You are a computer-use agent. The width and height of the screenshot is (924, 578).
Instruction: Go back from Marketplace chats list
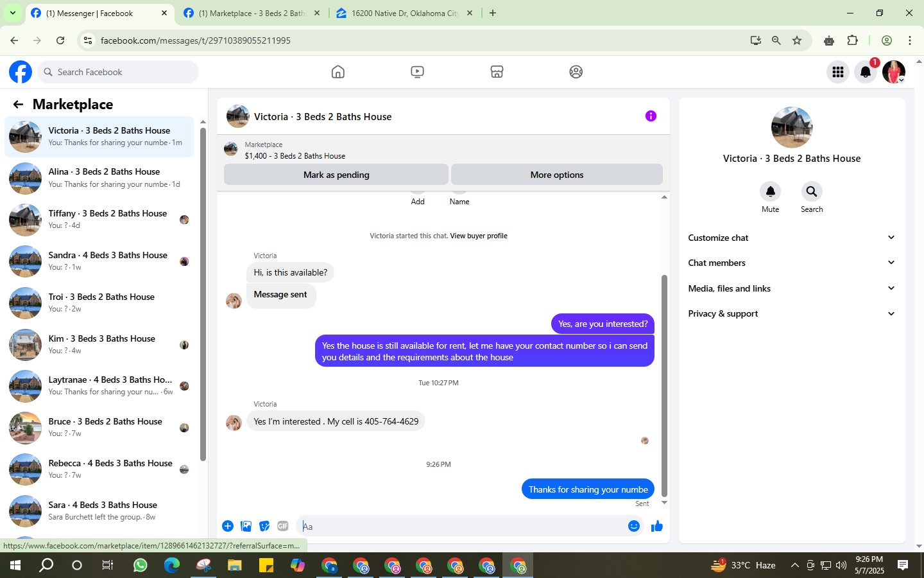coord(18,104)
